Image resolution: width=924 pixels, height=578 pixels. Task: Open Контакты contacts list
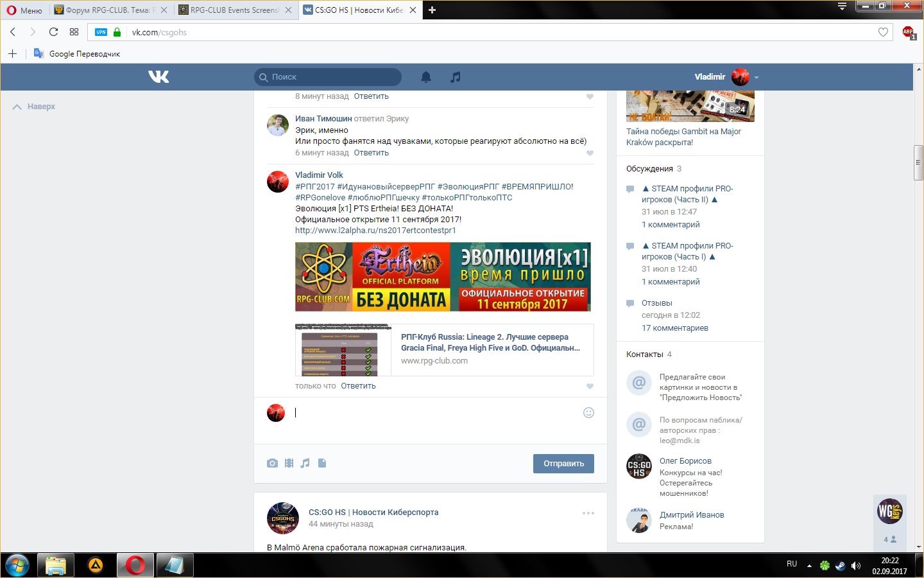pyautogui.click(x=645, y=355)
